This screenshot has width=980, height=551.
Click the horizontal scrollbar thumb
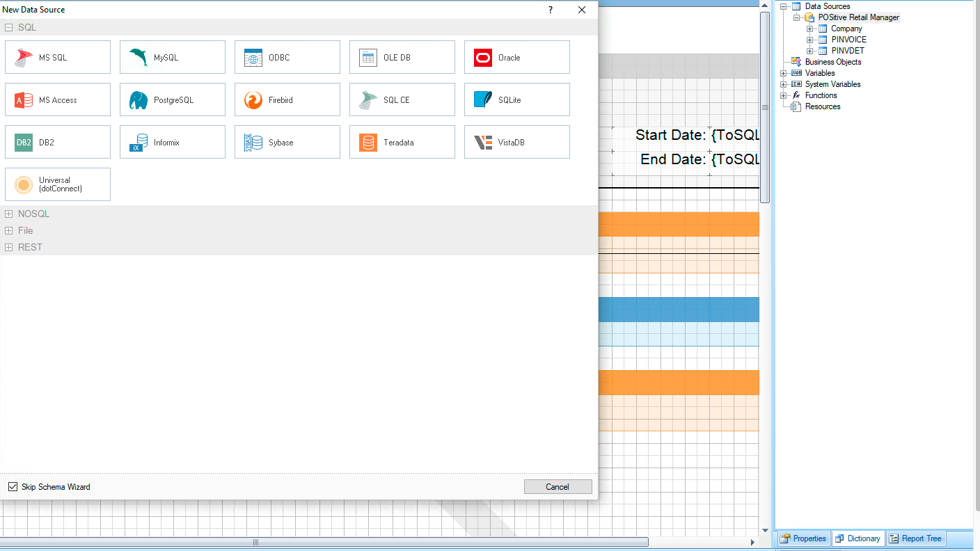click(x=324, y=542)
